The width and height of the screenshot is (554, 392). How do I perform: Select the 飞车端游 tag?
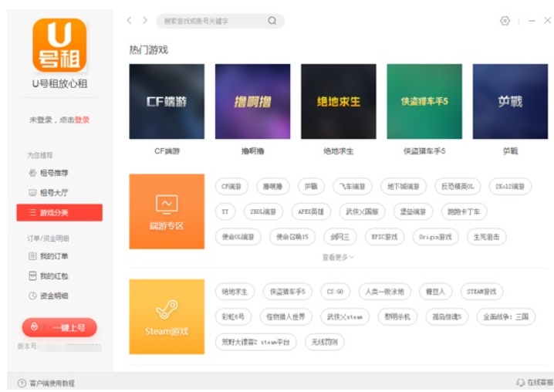click(x=353, y=186)
